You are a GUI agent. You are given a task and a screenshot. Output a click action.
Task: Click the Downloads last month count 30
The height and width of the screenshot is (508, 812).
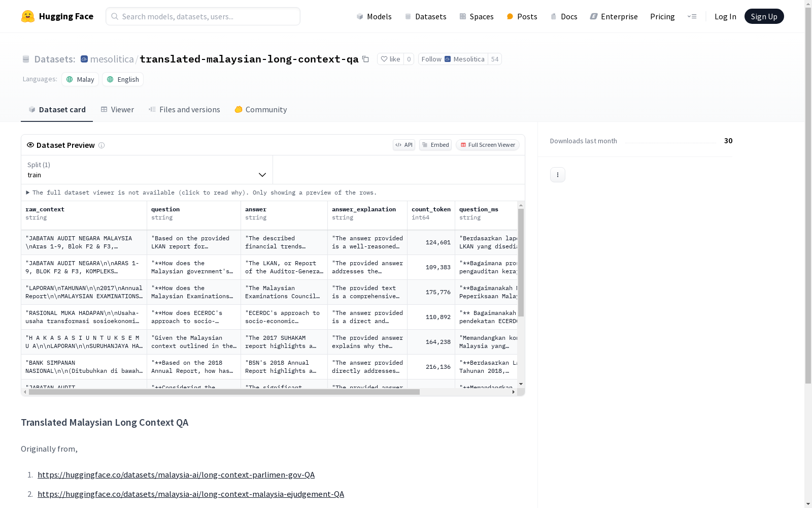(x=728, y=141)
